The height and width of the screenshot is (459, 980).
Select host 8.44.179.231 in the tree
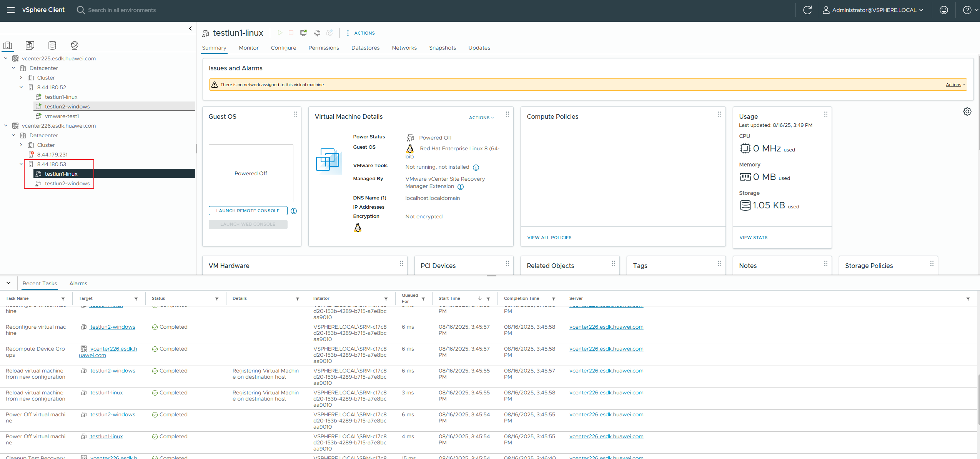point(52,155)
